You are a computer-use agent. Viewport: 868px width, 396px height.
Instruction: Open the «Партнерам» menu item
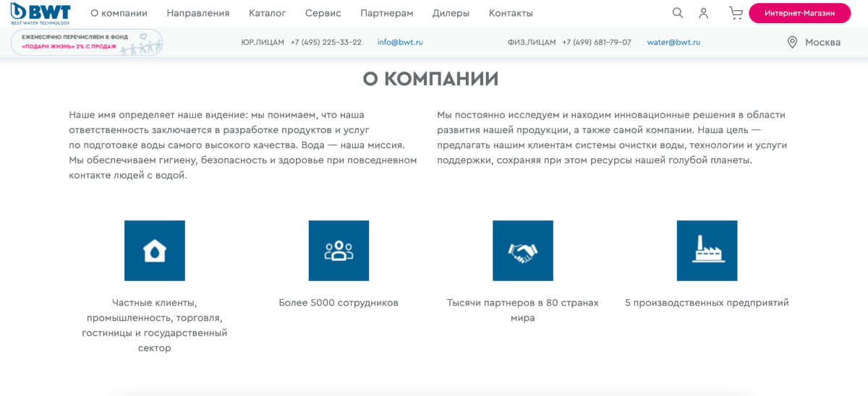click(x=386, y=13)
